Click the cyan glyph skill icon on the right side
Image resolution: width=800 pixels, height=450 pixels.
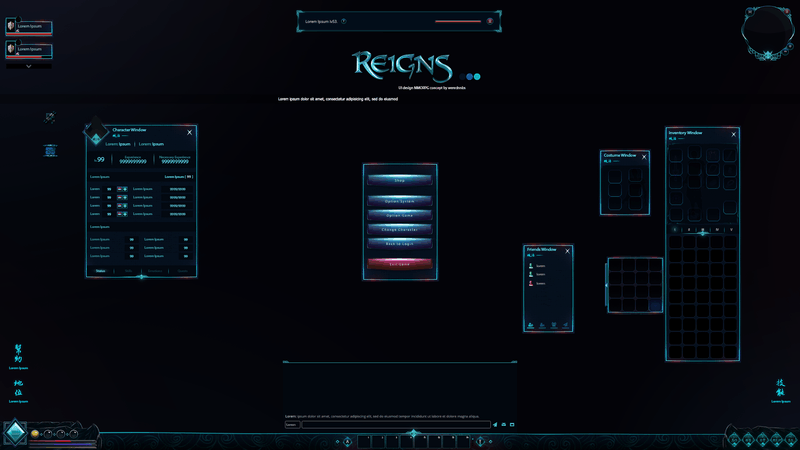780,387
